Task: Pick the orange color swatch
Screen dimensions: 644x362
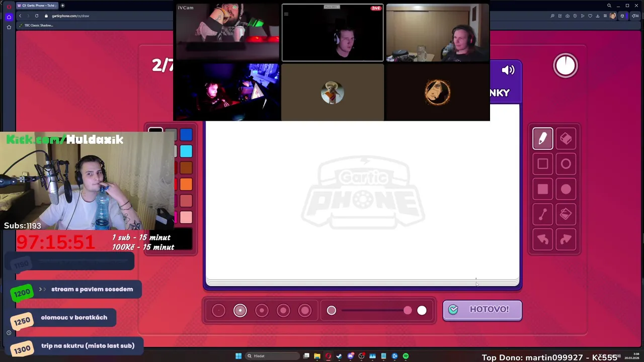Action: pos(186,185)
